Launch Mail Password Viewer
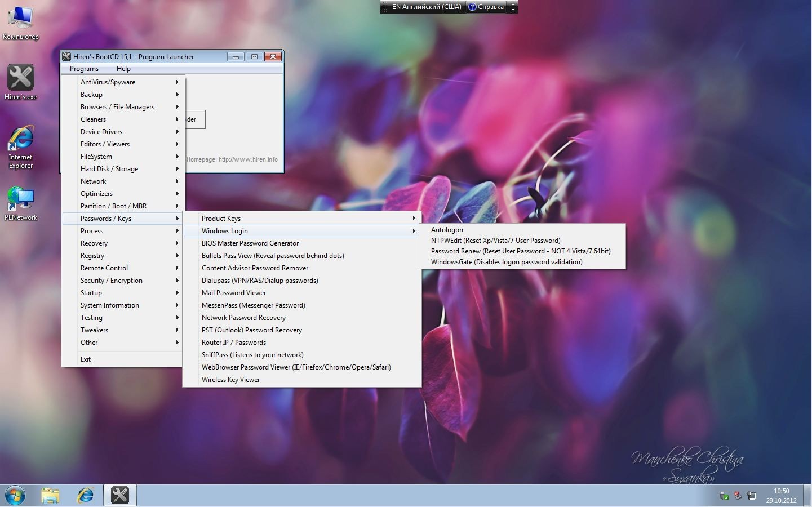812x507 pixels. pos(302,293)
